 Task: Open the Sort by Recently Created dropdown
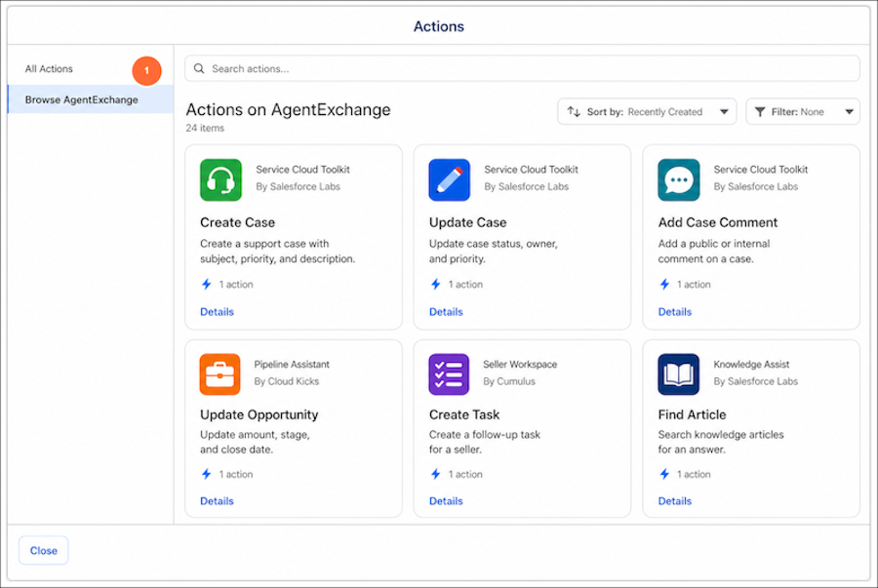[x=647, y=112]
